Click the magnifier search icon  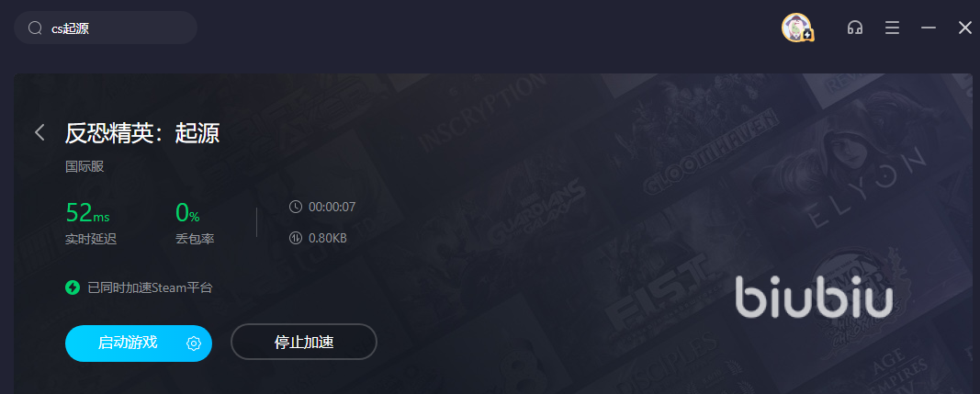(36, 28)
